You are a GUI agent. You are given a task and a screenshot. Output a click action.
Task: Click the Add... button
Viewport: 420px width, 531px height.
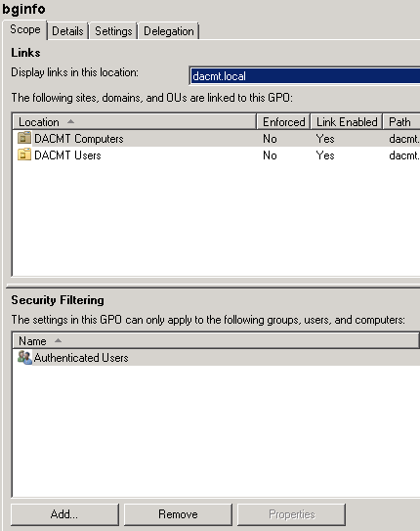(64, 514)
